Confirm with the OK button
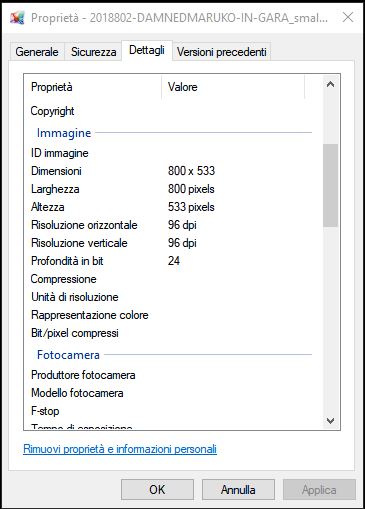This screenshot has width=365, height=509. (x=157, y=490)
